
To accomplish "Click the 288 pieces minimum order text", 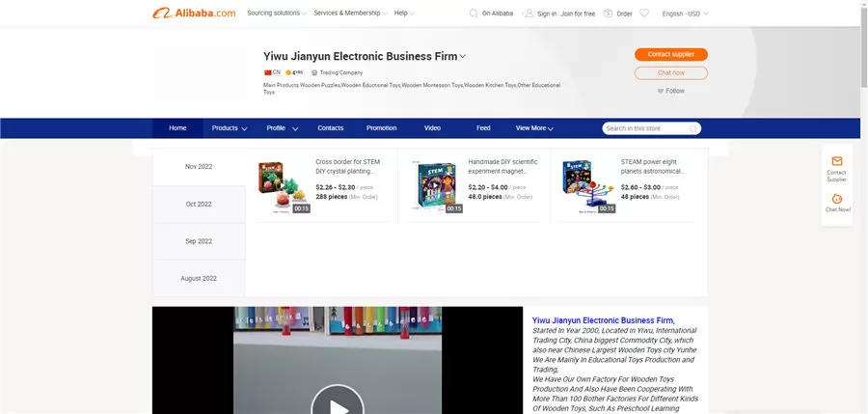I will coord(332,197).
